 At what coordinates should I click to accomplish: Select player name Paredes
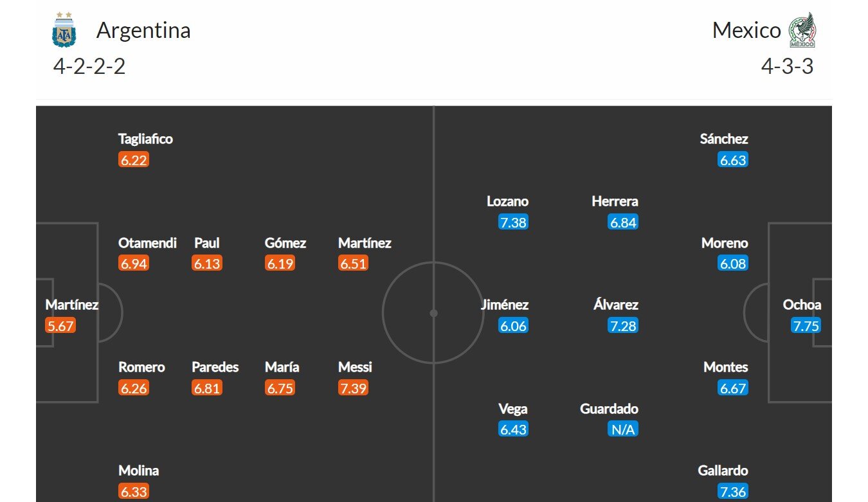click(215, 367)
